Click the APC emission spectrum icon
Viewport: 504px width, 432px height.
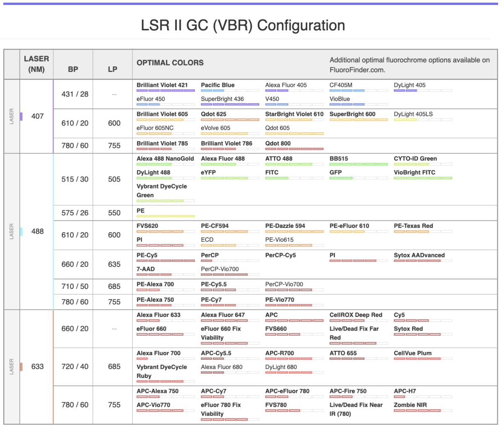click(x=294, y=320)
